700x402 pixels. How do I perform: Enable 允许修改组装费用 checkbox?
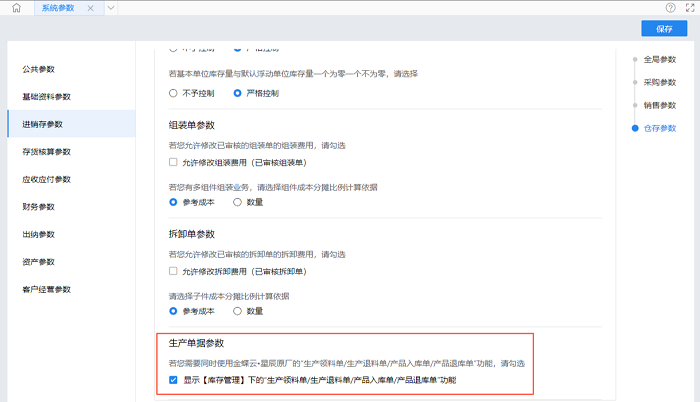(x=173, y=161)
